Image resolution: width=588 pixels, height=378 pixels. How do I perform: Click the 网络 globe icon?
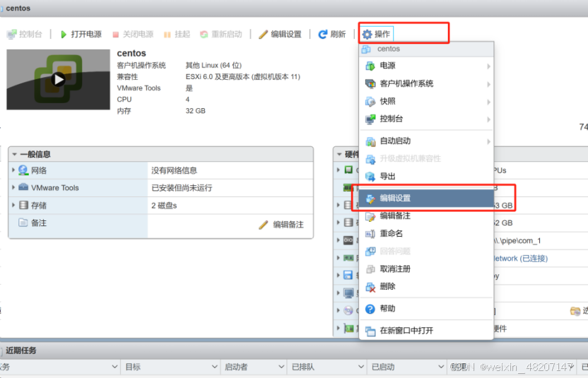pyautogui.click(x=23, y=170)
